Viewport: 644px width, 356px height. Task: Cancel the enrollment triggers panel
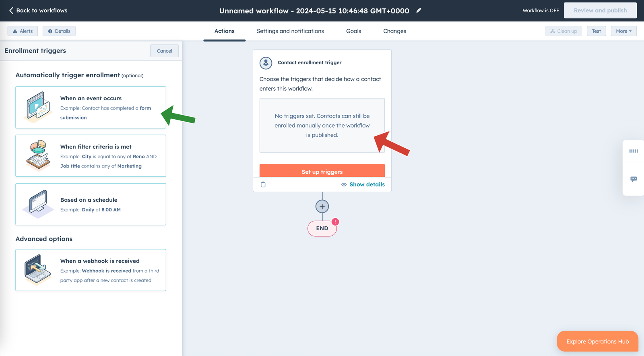coord(164,51)
